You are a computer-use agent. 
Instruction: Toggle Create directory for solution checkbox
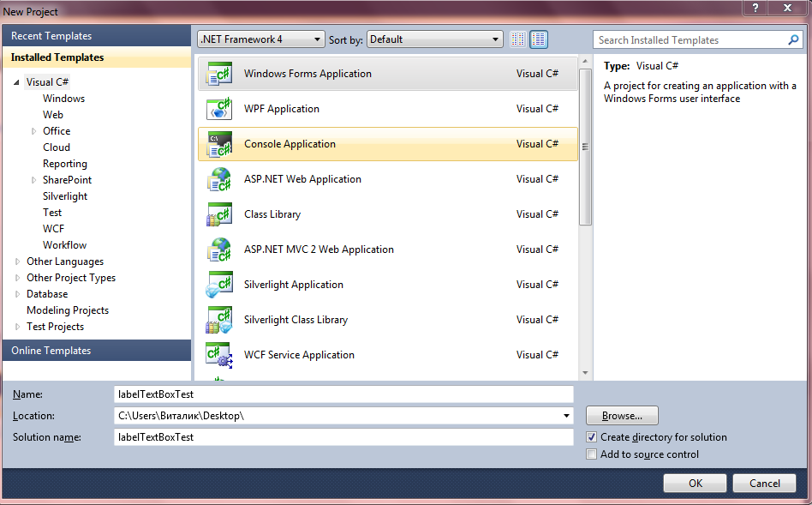(591, 437)
